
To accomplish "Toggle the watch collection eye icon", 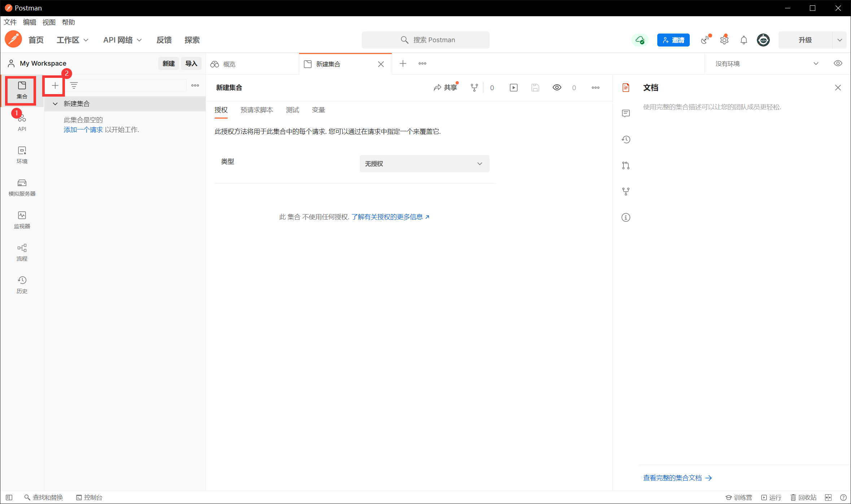I will point(557,88).
